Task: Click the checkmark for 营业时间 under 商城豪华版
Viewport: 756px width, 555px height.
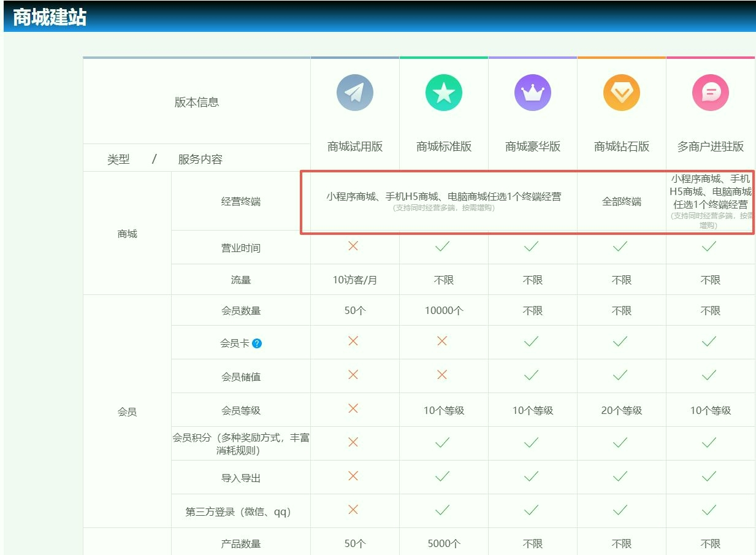Action: coord(532,248)
